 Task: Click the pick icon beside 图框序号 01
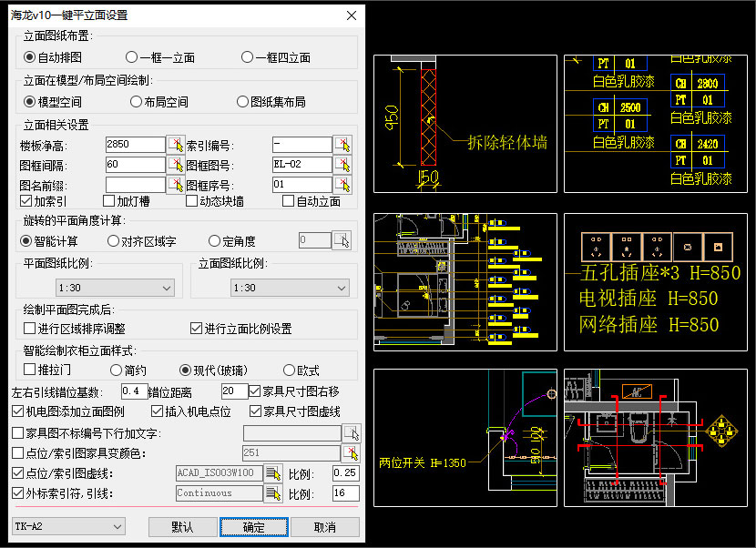[344, 186]
